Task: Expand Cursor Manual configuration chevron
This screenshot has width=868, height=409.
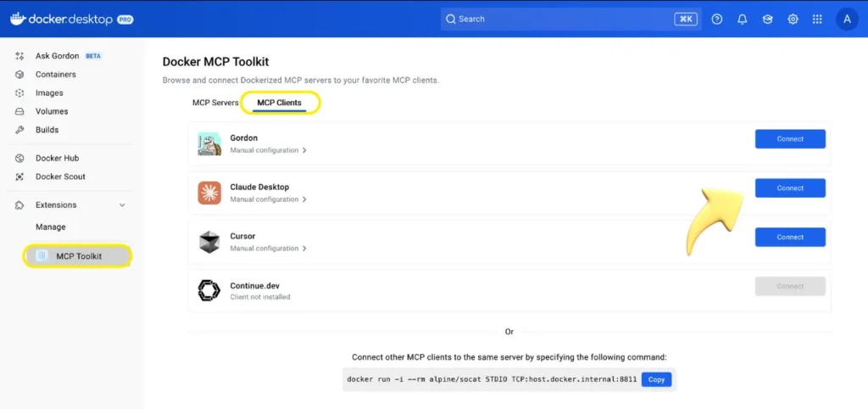Action: (304, 249)
